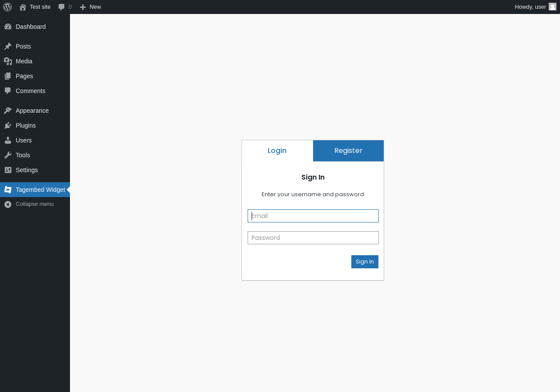Click the Comments icon in sidebar
Screen dimensions: 560x392
pyautogui.click(x=8, y=91)
